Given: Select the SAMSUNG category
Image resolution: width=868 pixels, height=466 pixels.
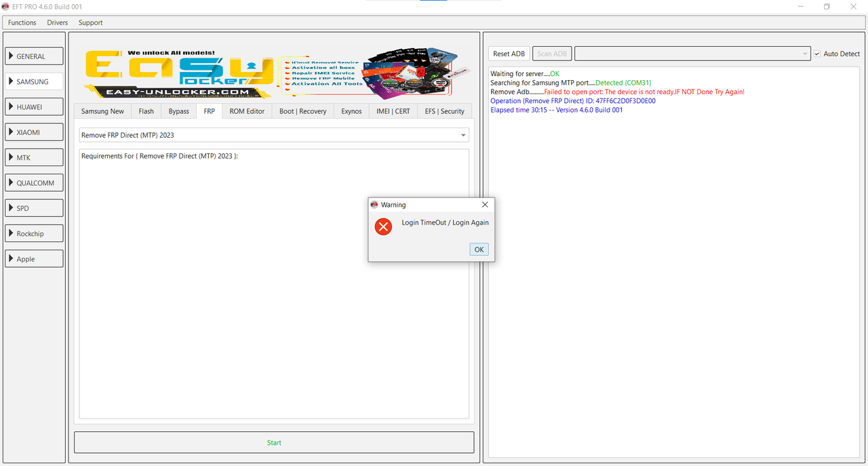Looking at the screenshot, I should (x=34, y=81).
